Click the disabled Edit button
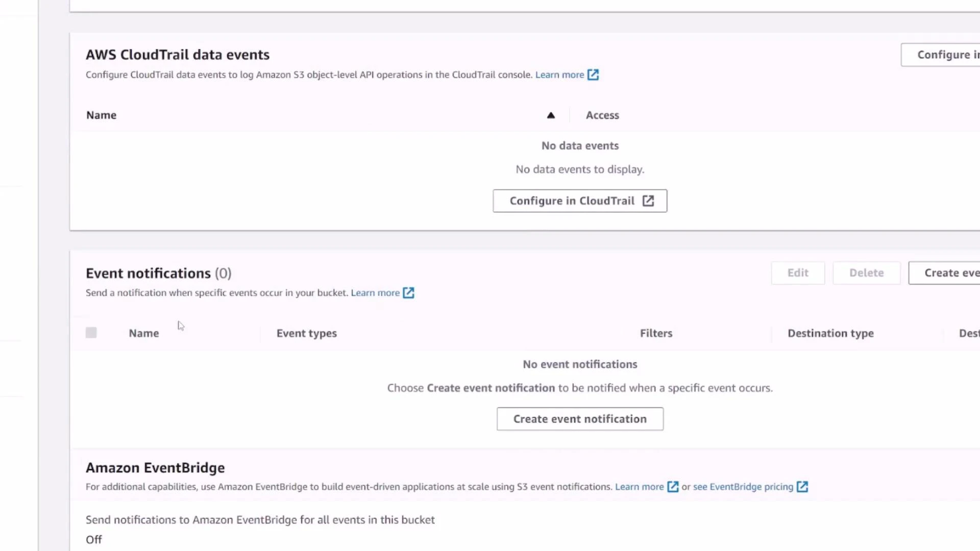The height and width of the screenshot is (551, 980). pyautogui.click(x=798, y=272)
